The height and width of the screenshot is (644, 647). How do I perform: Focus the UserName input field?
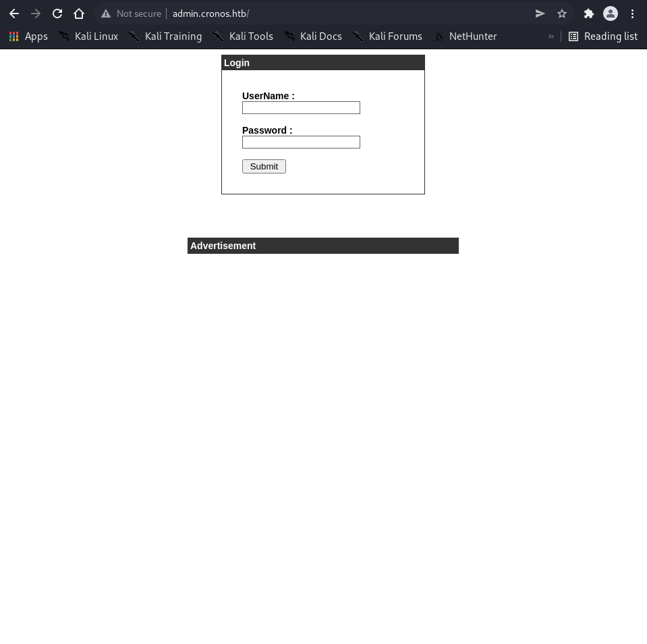(301, 107)
